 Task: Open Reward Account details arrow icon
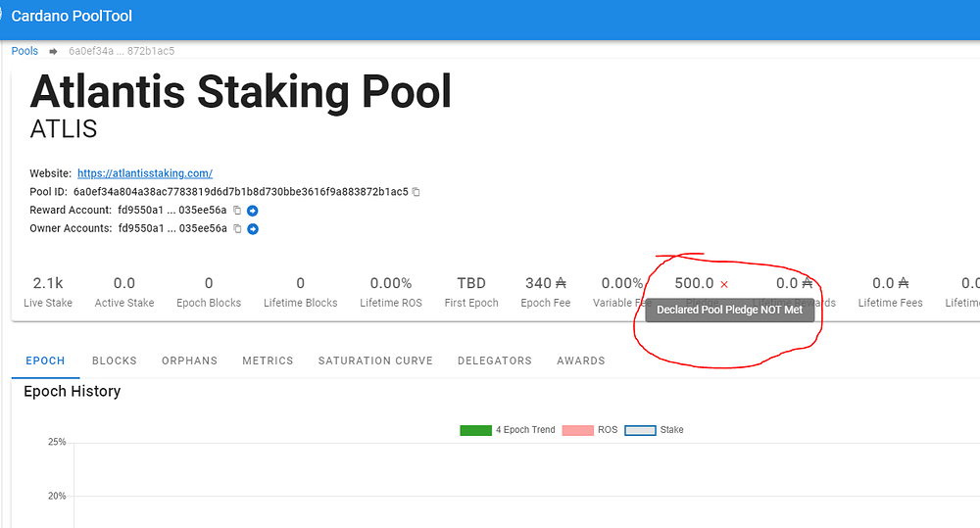[253, 211]
